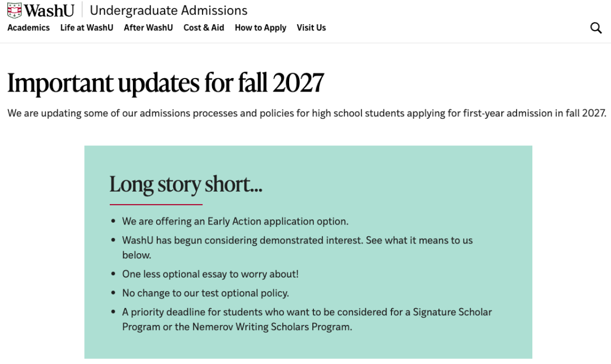This screenshot has width=611, height=364.
Task: Click the Undergraduate Admissions header text
Action: (x=168, y=10)
